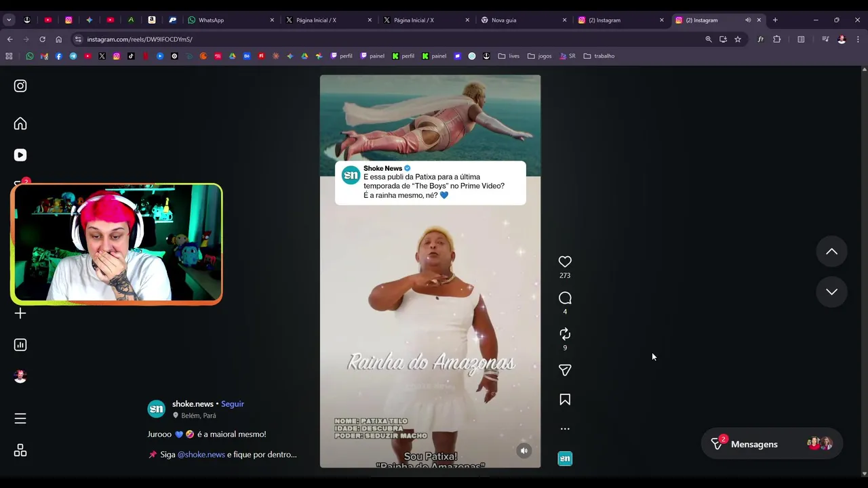Like the reel with the heart icon
Screen dimensions: 868x488
565,262
